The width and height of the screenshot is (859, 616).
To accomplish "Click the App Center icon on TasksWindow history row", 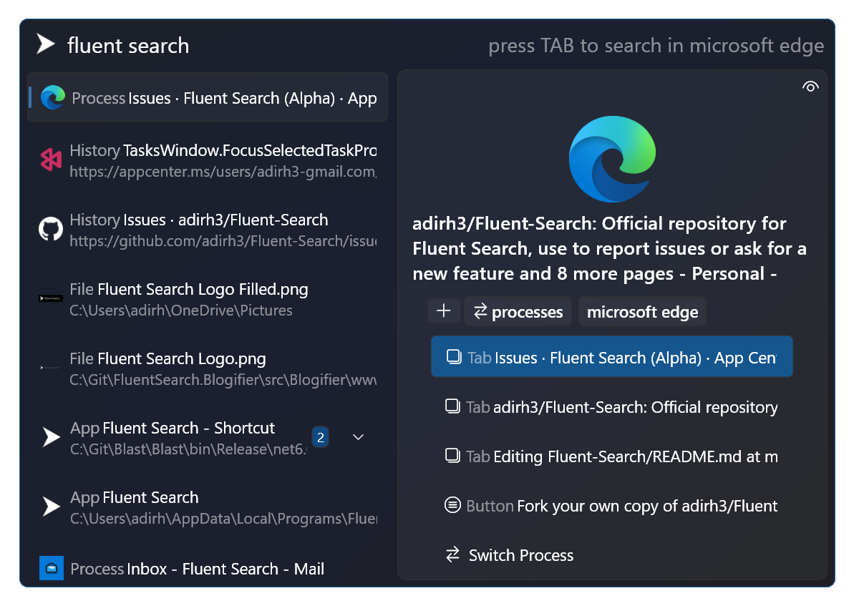I will (51, 160).
